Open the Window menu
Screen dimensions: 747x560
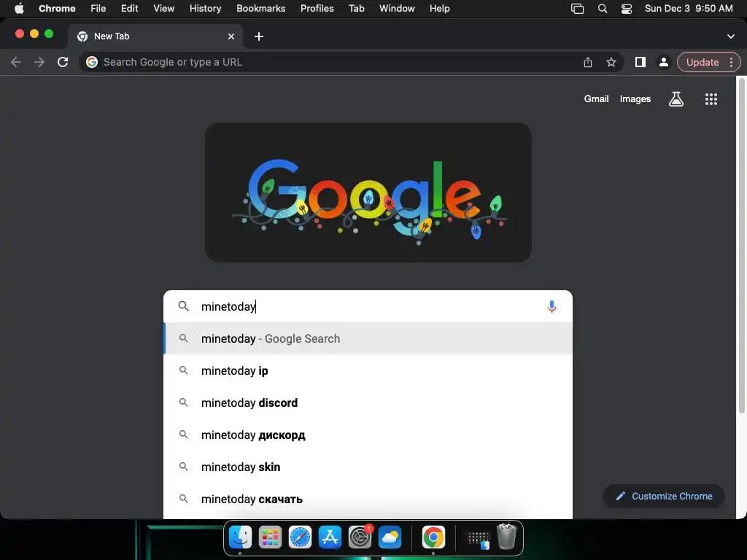coord(397,9)
